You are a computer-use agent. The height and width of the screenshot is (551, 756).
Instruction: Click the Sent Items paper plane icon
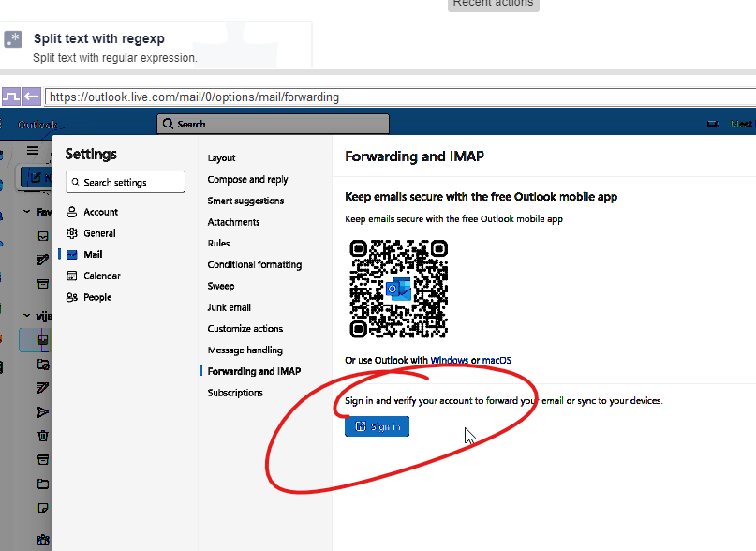(42, 412)
